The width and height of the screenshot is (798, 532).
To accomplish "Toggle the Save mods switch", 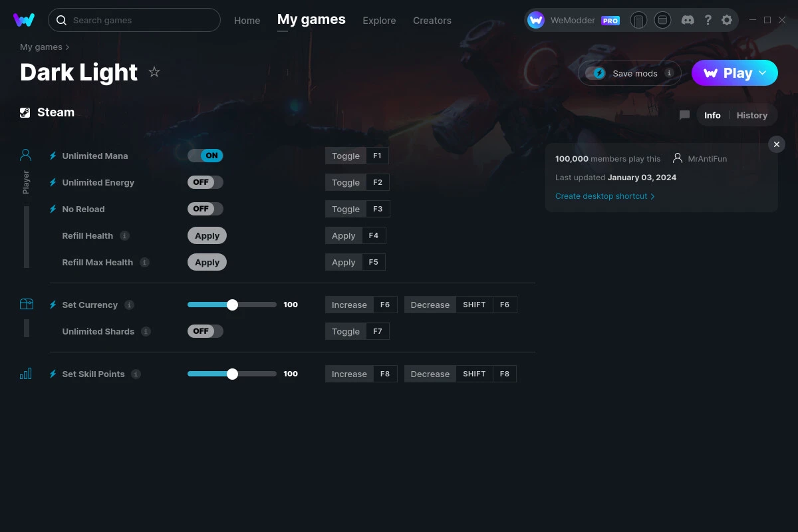I will click(x=595, y=73).
